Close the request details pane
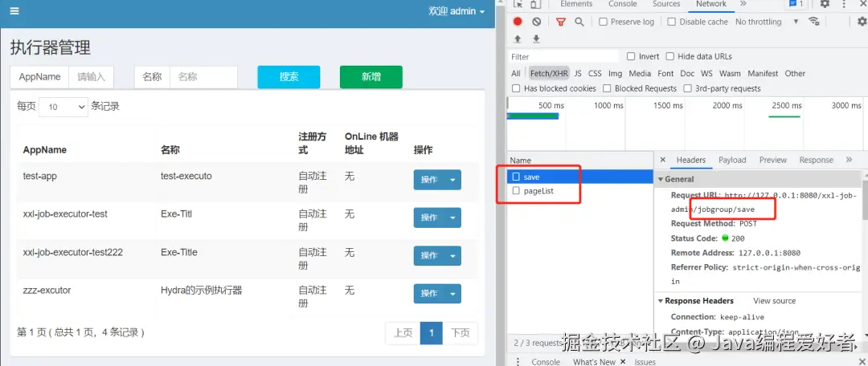Image resolution: width=868 pixels, height=366 pixels. [x=662, y=160]
